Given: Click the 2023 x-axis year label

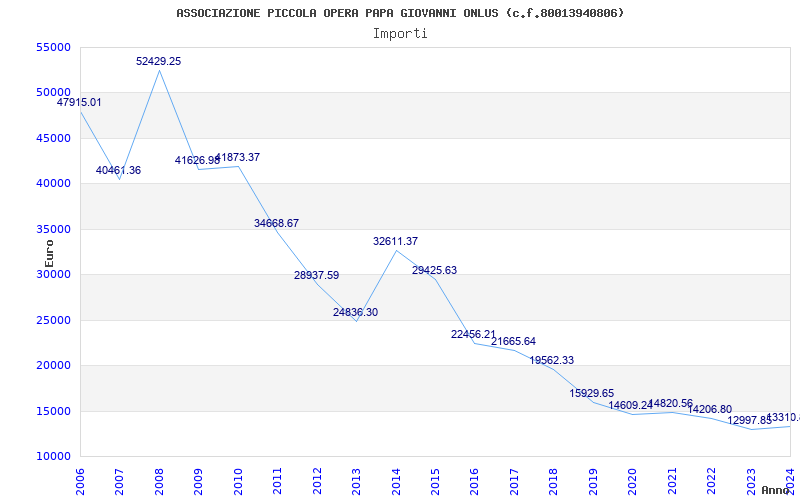Looking at the screenshot, I should (751, 482).
